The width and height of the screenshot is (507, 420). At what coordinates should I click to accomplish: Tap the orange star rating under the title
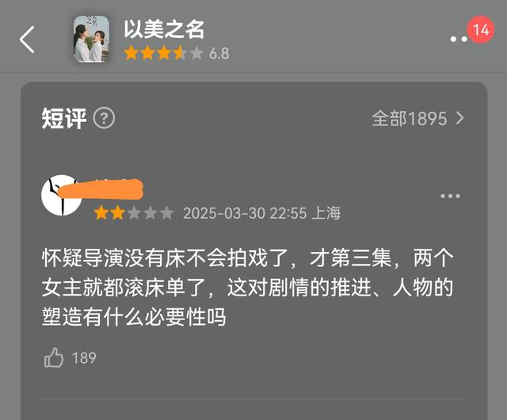164,53
